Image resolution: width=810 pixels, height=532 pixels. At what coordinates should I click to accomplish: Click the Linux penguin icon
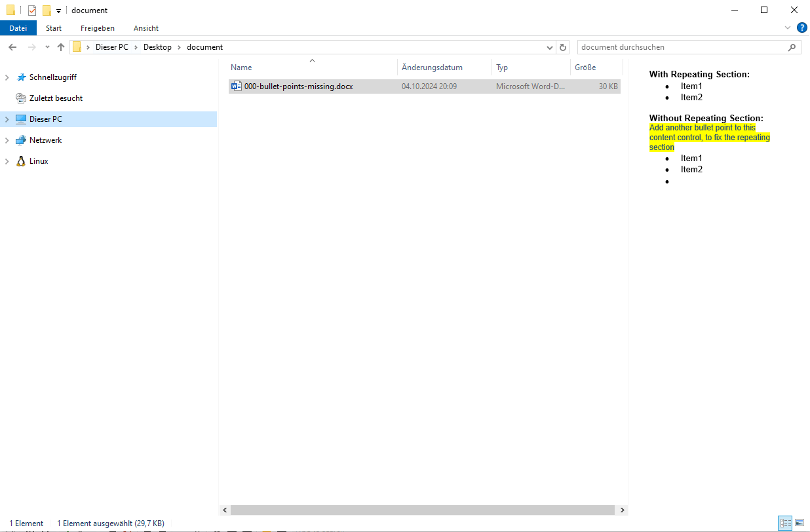click(21, 161)
